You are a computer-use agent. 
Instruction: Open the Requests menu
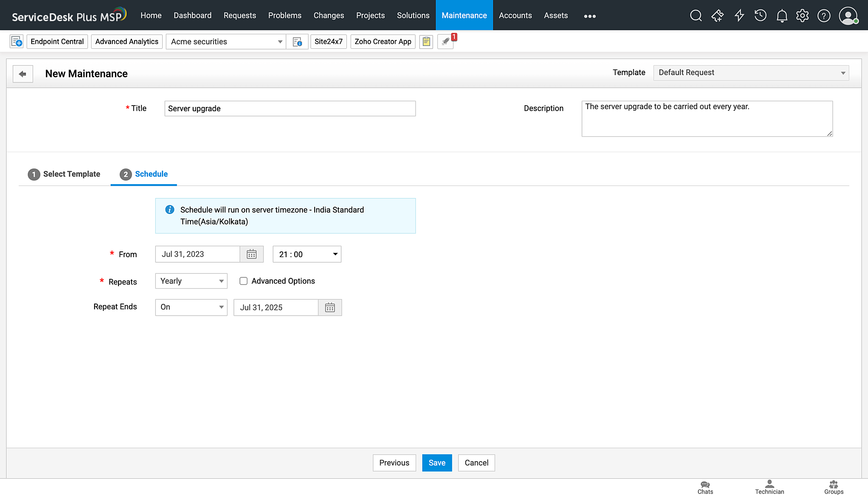(240, 16)
